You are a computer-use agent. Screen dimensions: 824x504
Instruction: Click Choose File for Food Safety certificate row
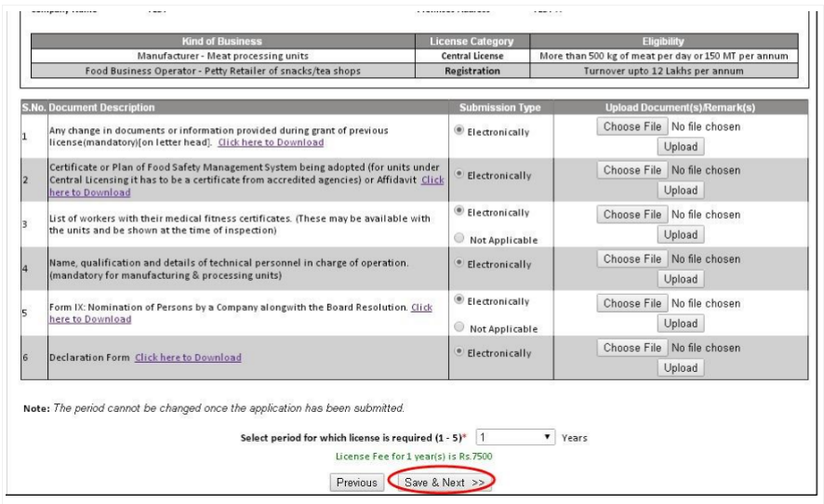[x=631, y=170]
